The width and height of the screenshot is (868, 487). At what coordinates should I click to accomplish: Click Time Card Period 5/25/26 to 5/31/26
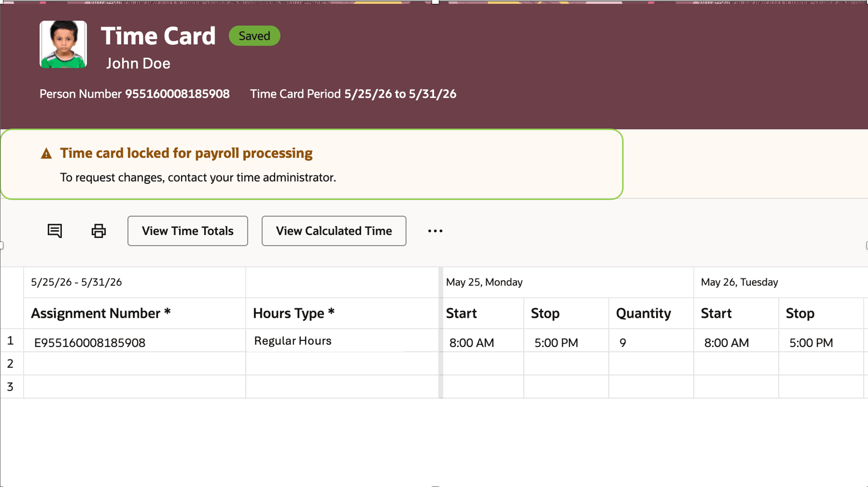353,94
